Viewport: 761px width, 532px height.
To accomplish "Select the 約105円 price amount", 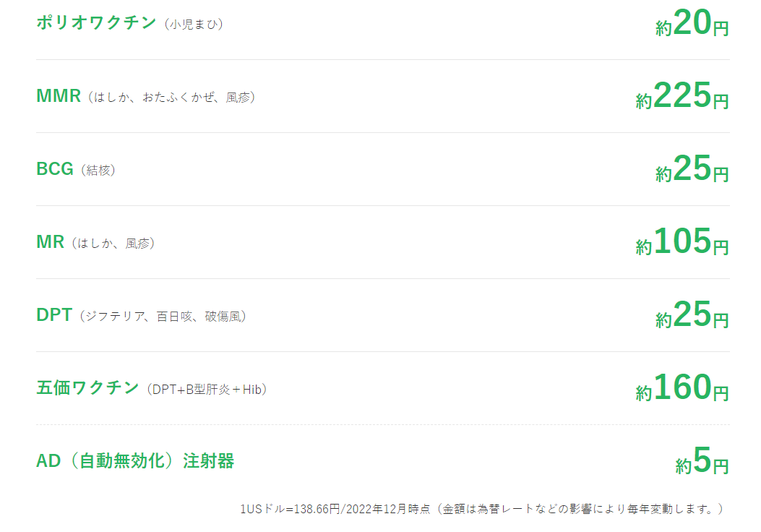I will point(682,241).
